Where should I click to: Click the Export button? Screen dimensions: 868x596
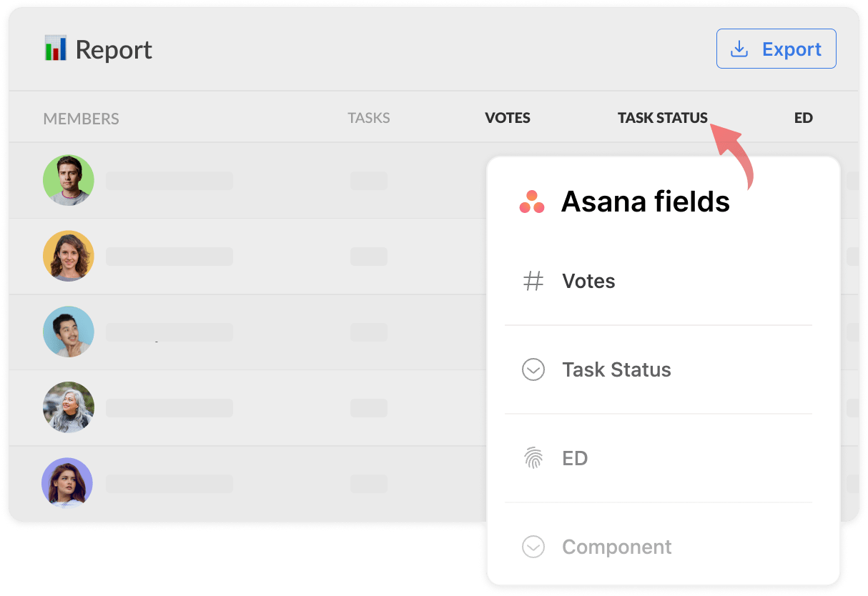[776, 48]
